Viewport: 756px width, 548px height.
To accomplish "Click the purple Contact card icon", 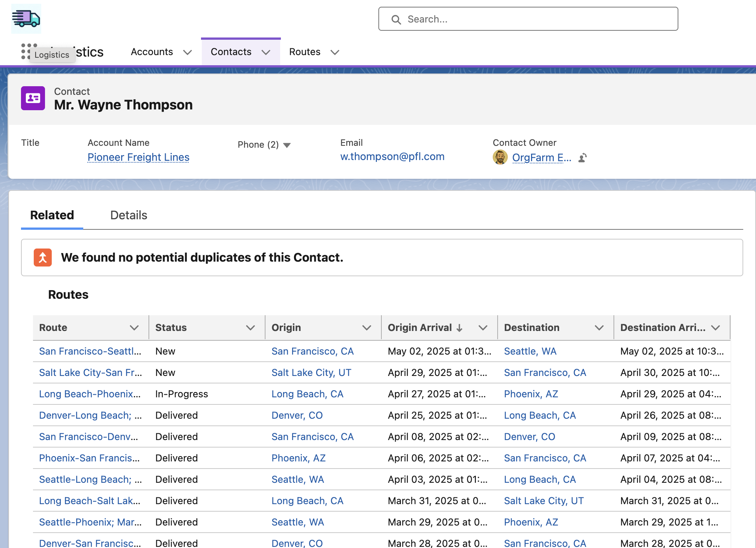I will pos(33,98).
